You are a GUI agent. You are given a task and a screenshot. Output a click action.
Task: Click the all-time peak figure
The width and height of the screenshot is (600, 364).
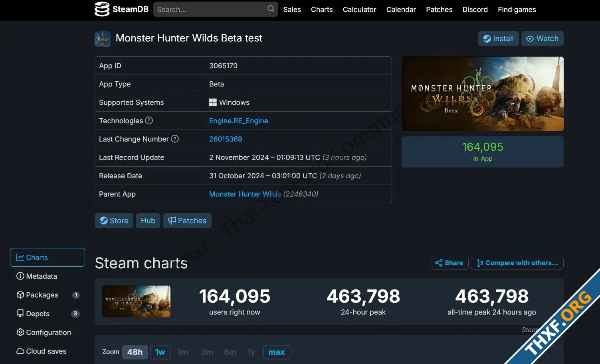pyautogui.click(x=492, y=296)
